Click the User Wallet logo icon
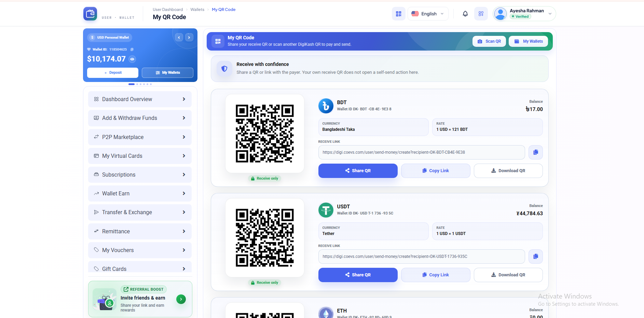644x318 pixels. tap(90, 14)
